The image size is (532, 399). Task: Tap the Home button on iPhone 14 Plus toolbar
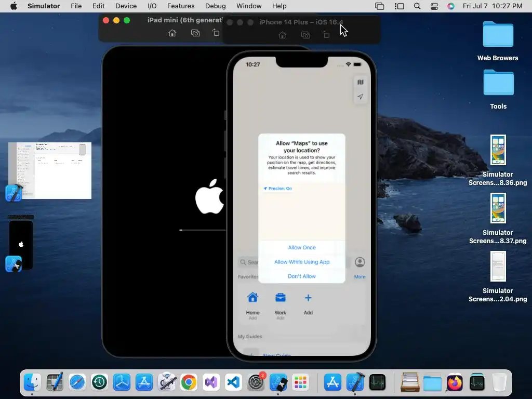(282, 35)
